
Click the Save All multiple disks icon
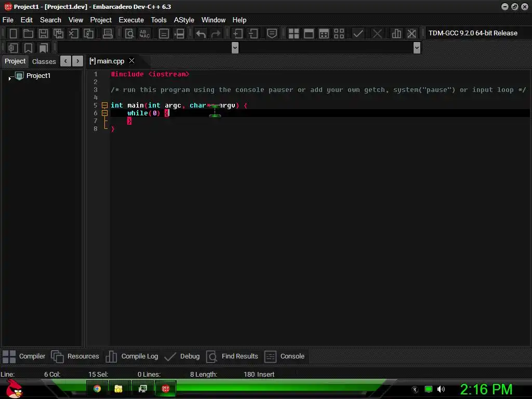point(58,33)
